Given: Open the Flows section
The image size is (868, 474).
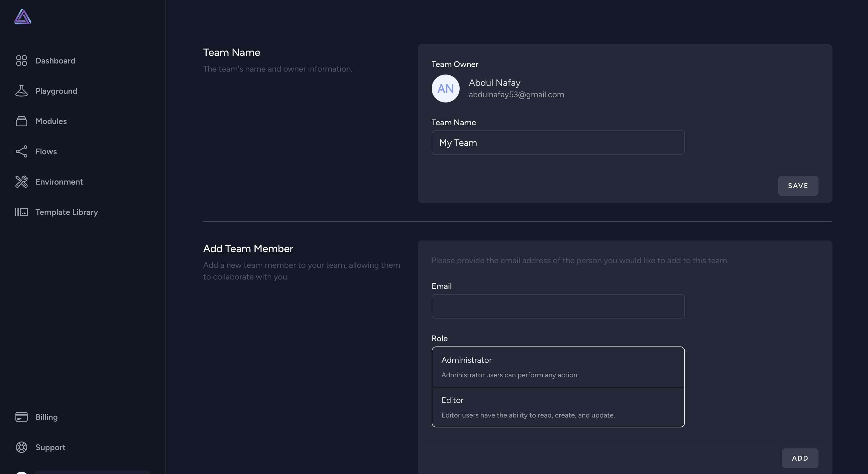Looking at the screenshot, I should (x=46, y=152).
